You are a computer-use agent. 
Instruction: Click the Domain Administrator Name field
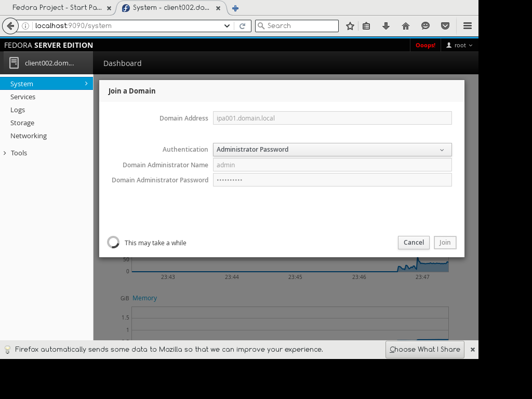[x=332, y=165]
